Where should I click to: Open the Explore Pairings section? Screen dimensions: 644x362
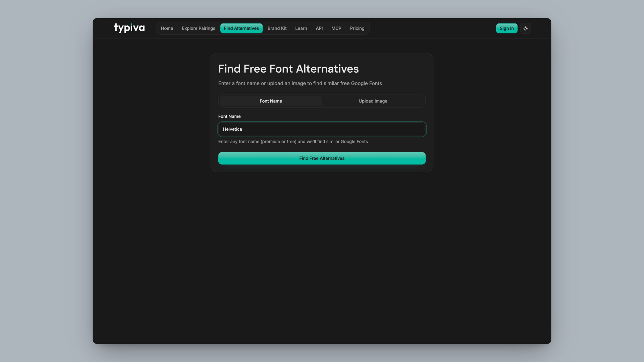click(x=198, y=28)
